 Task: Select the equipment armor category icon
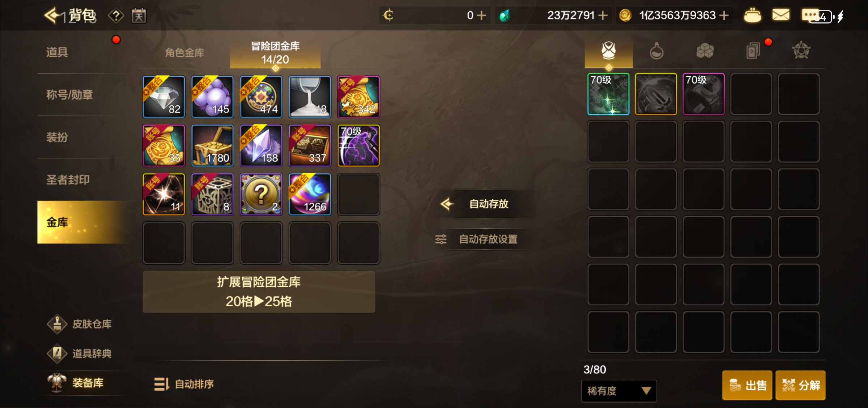pyautogui.click(x=609, y=50)
